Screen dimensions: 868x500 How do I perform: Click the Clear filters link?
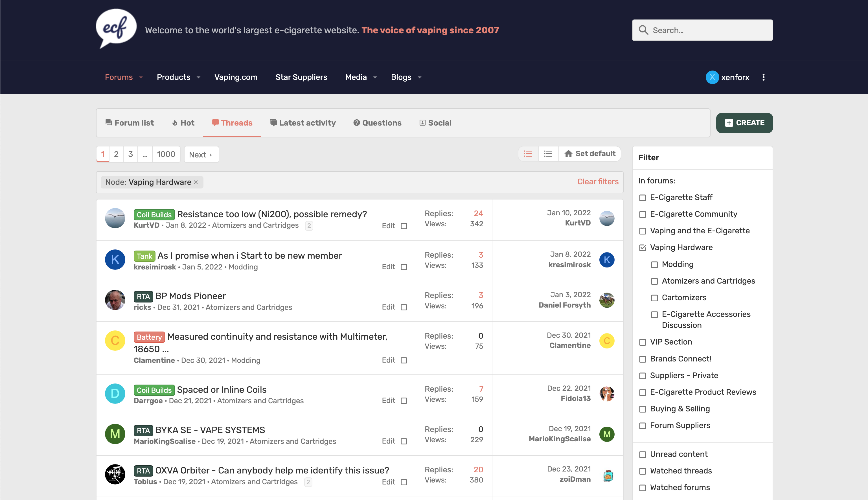[x=597, y=182]
